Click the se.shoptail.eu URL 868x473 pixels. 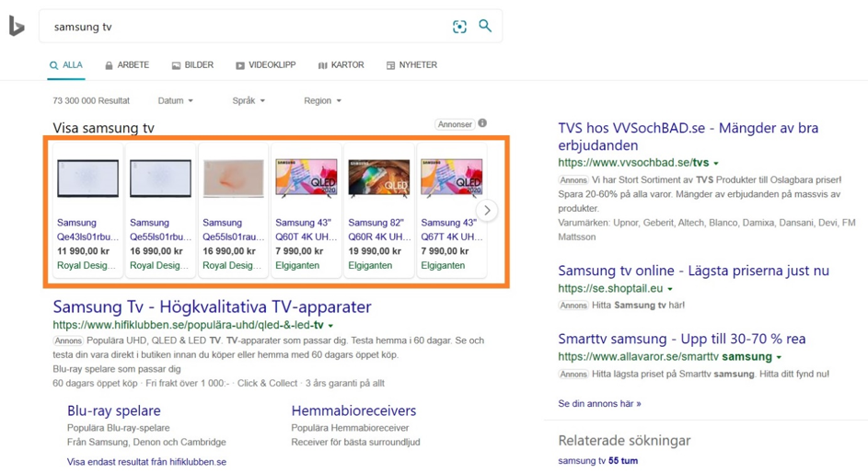pyautogui.click(x=610, y=288)
